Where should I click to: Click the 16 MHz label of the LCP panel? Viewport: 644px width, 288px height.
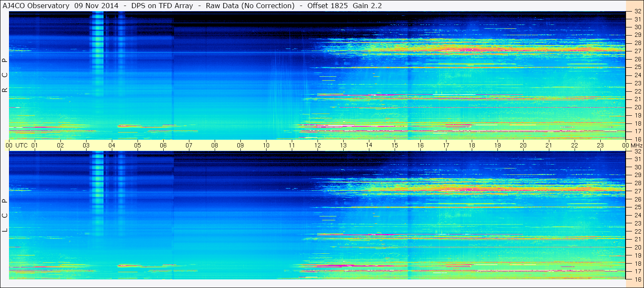click(638, 279)
